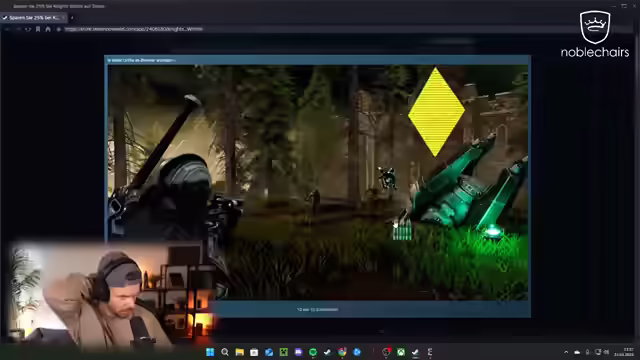Image resolution: width=640 pixels, height=360 pixels.
Task: Open volume control in system tray
Action: 607,352
